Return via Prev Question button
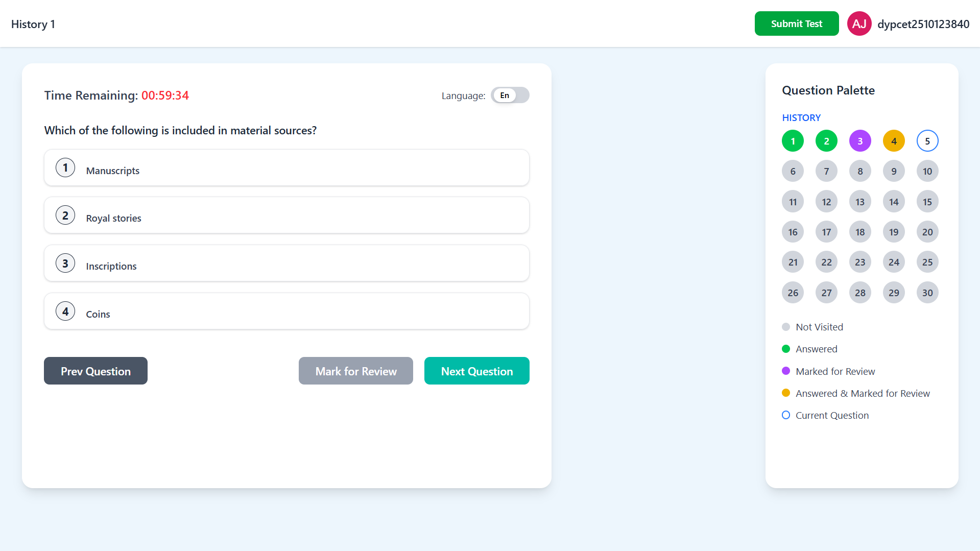Screen dimensions: 980x551 95,371
